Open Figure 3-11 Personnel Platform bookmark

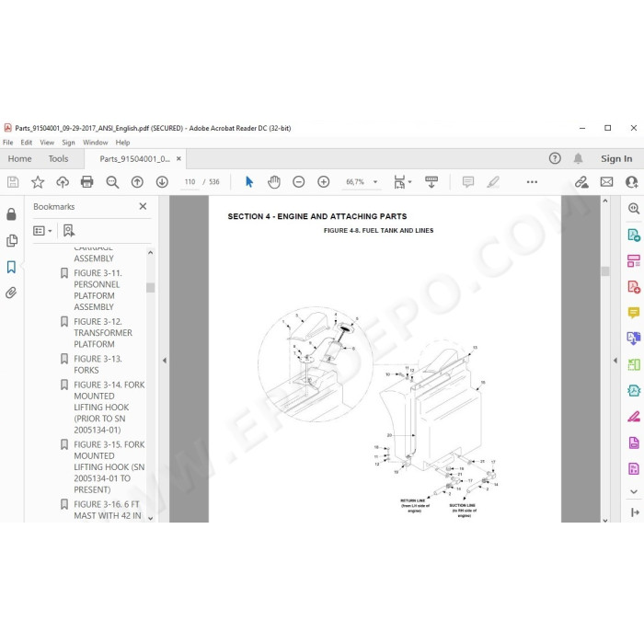coord(98,290)
